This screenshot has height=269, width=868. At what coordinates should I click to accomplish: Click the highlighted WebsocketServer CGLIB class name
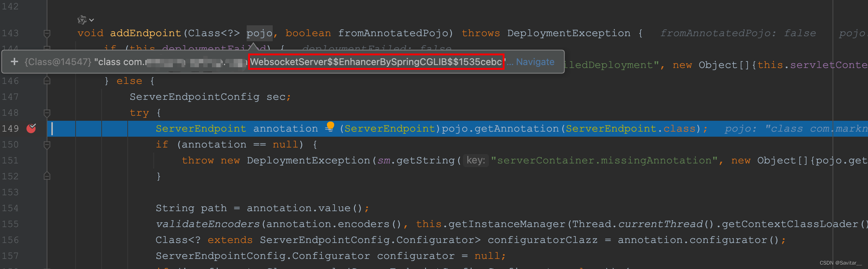tap(376, 62)
